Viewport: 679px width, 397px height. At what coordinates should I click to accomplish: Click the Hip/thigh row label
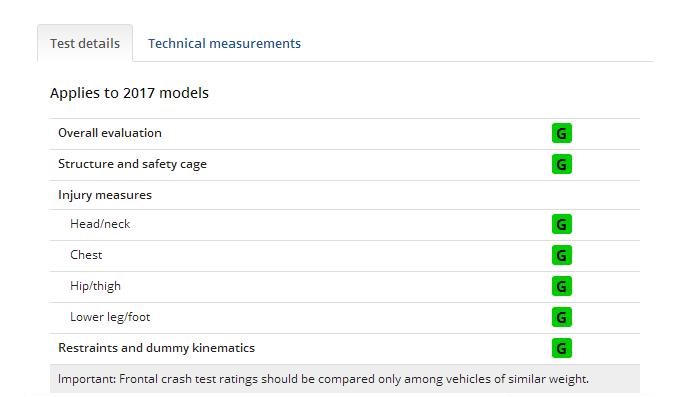(x=95, y=286)
